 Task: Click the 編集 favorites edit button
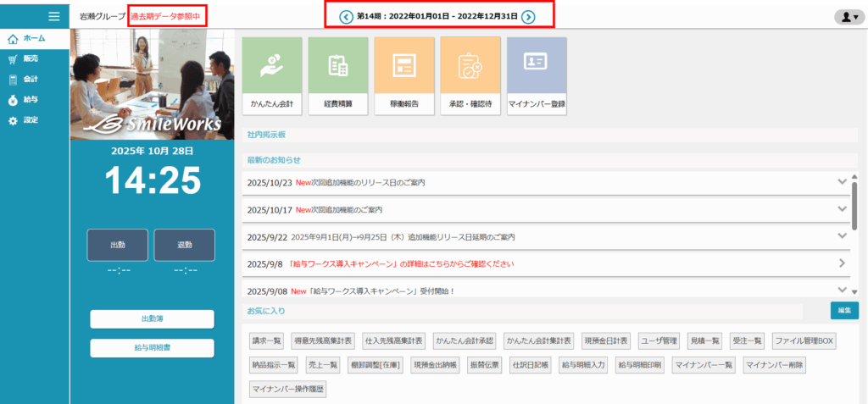[x=843, y=310]
